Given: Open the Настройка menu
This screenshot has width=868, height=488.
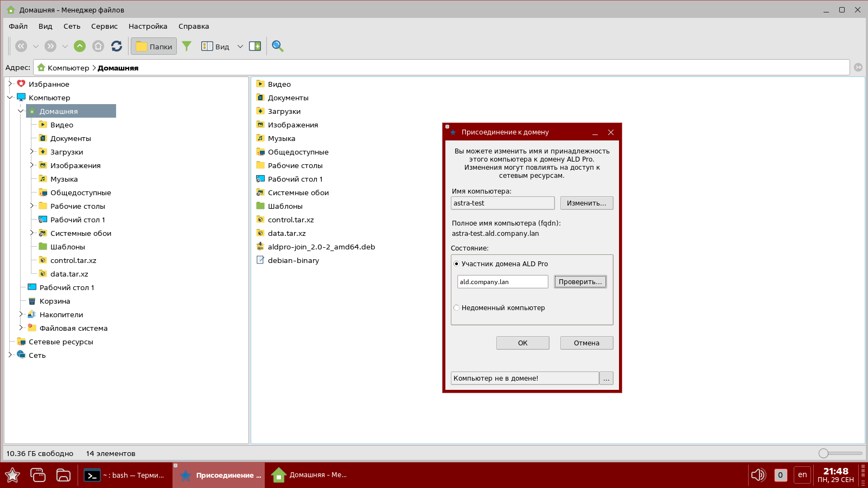Looking at the screenshot, I should point(148,26).
